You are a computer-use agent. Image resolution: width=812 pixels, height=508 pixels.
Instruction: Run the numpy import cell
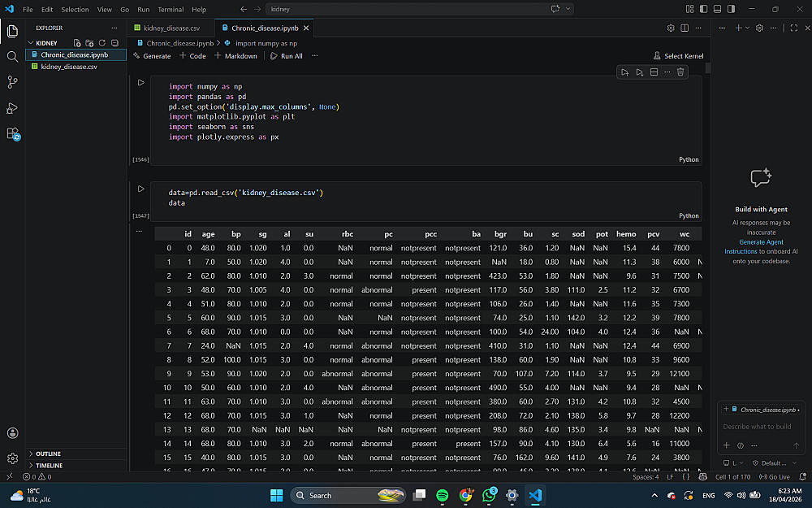tap(140, 83)
